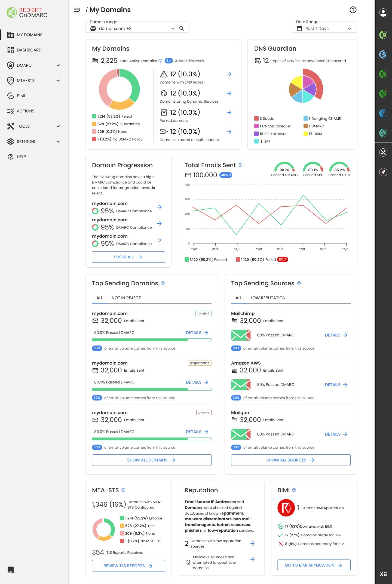Open the app grid icon at the bottom of the right rail
The image size is (392, 584).
click(x=383, y=574)
